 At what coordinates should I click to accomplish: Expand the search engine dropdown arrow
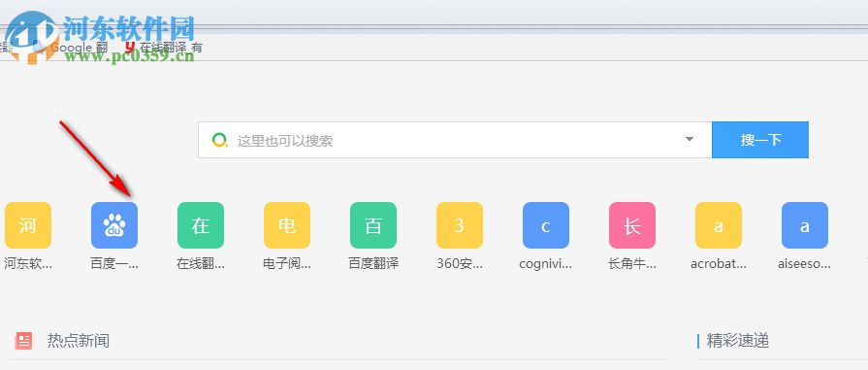click(690, 139)
